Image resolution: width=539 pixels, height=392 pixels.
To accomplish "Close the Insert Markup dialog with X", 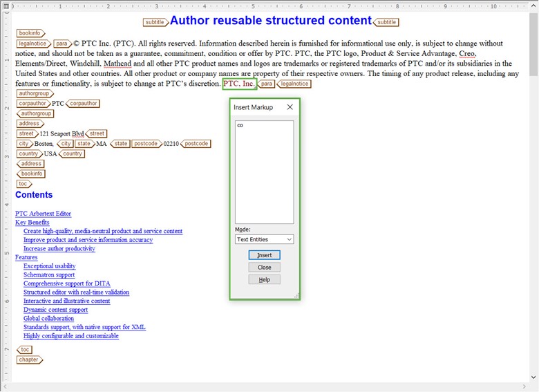I will point(290,107).
